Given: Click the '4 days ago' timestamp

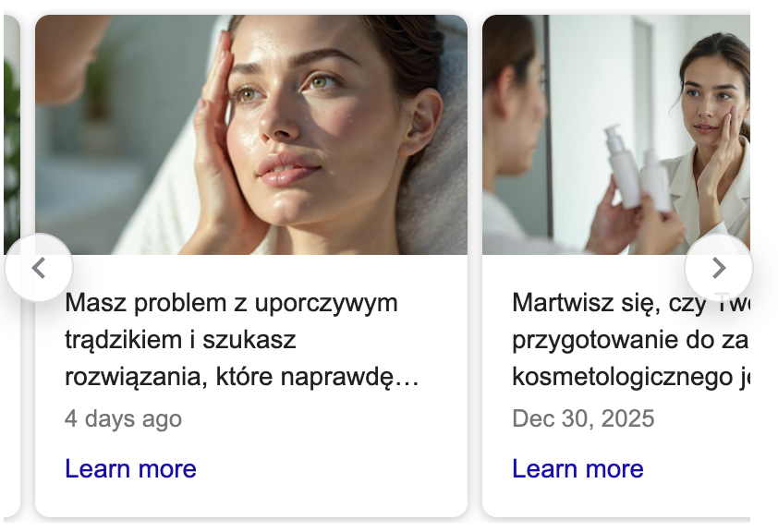Looking at the screenshot, I should click(x=123, y=418).
